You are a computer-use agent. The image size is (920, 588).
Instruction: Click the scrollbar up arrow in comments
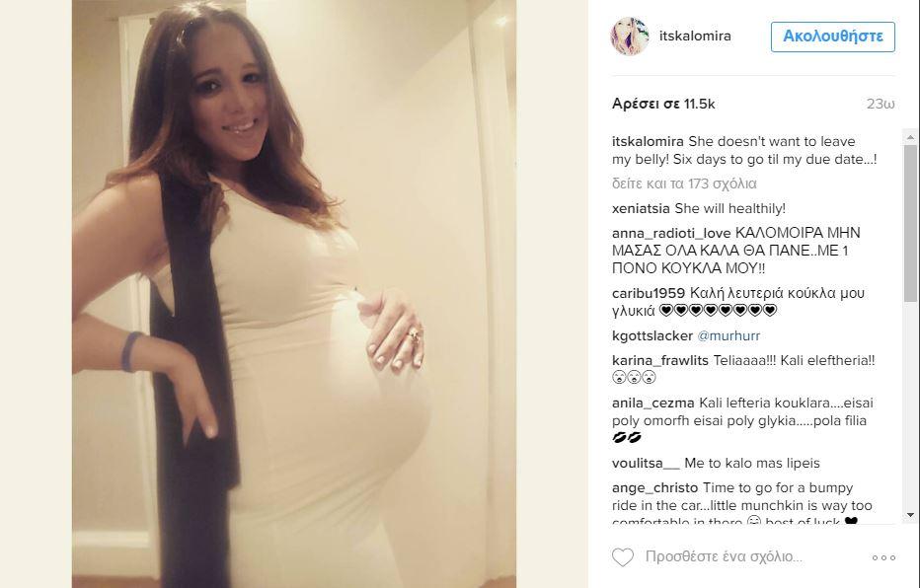[910, 137]
